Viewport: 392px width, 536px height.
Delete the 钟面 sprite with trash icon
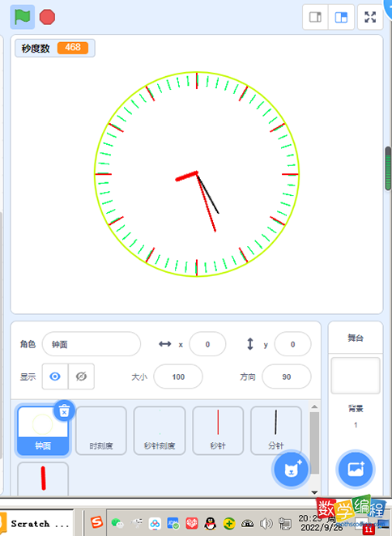64,411
